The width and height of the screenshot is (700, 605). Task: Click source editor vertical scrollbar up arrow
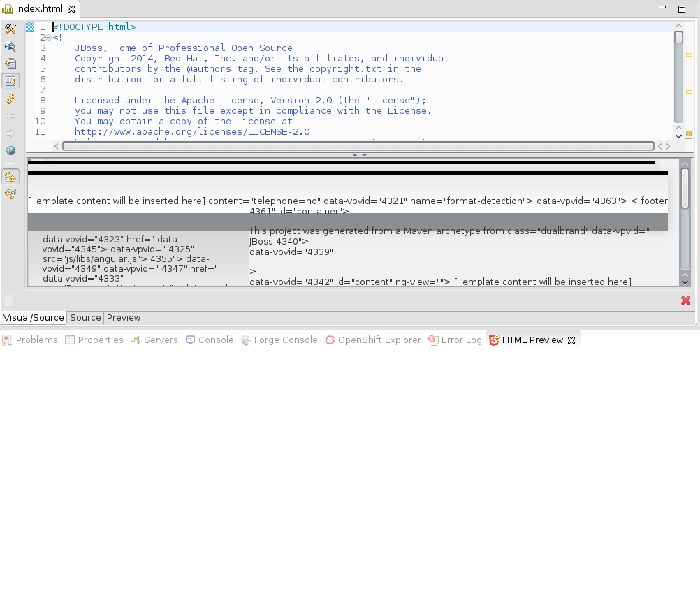pos(678,26)
